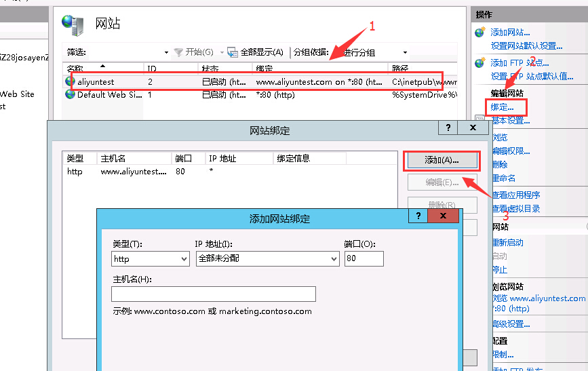Viewport: 588px width, 371px height.
Task: Click the 添加(A)... button
Action: coord(442,160)
